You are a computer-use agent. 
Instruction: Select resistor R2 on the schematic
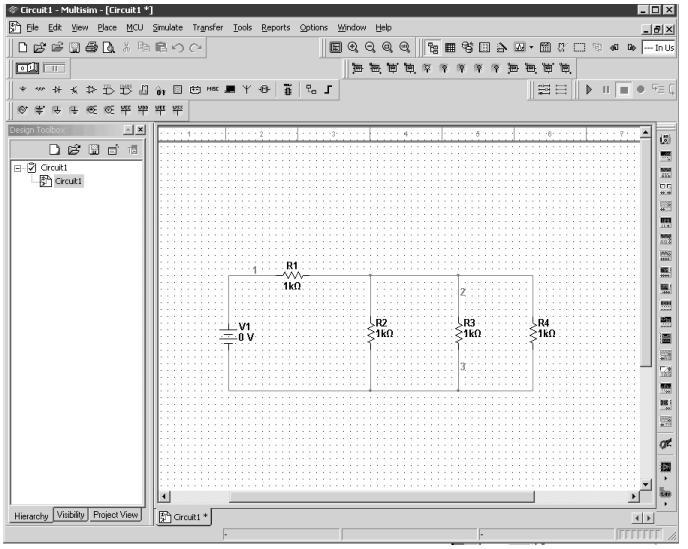371,332
